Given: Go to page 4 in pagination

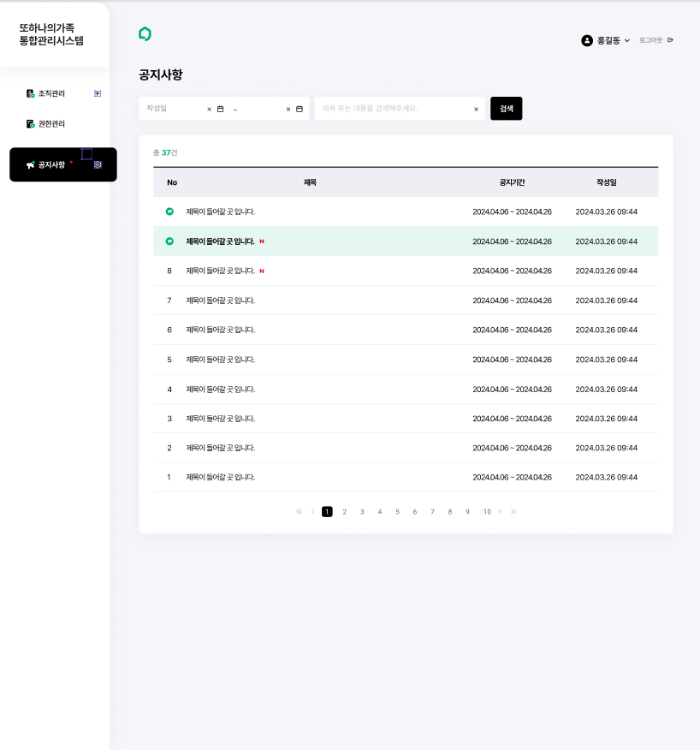Looking at the screenshot, I should tap(380, 512).
